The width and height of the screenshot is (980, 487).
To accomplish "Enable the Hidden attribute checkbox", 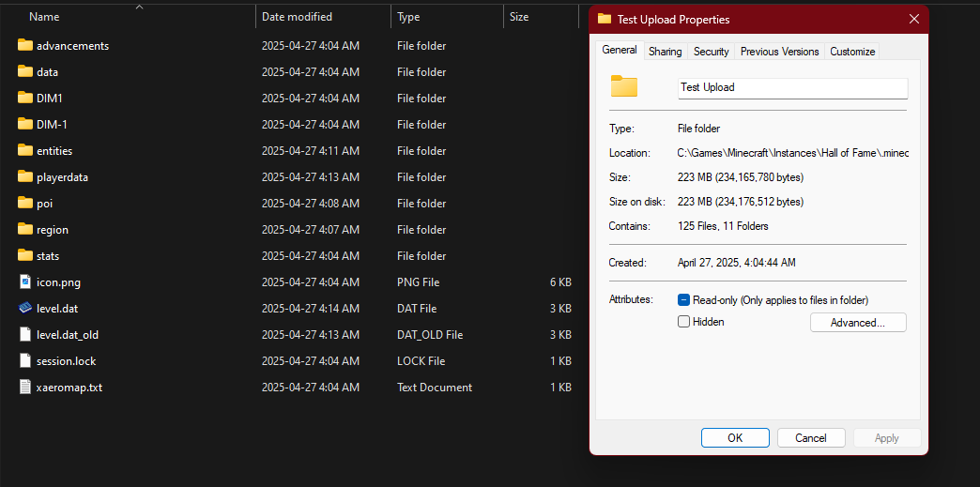I will tap(684, 322).
